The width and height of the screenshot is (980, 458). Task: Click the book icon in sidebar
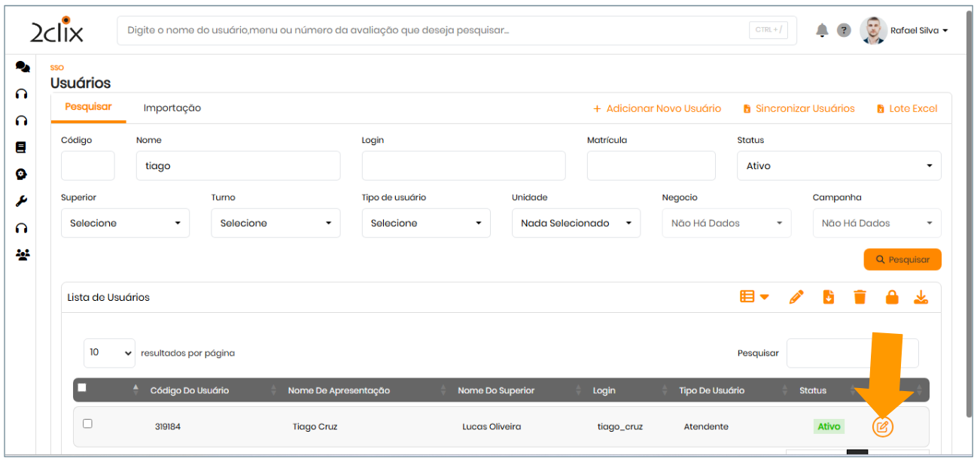22,147
